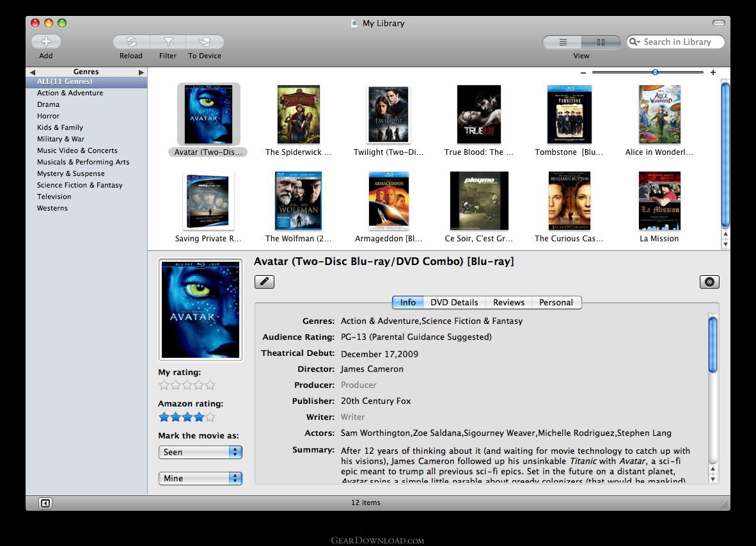Image resolution: width=756 pixels, height=546 pixels.
Task: Select Kids & Family genre
Action: 86,128
